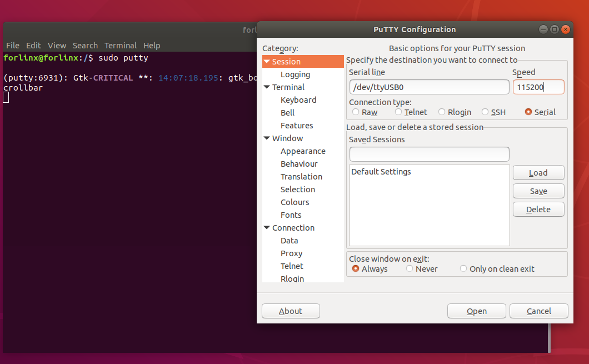Collapse the Session category tree
Image resolution: width=589 pixels, height=364 pixels.
266,61
